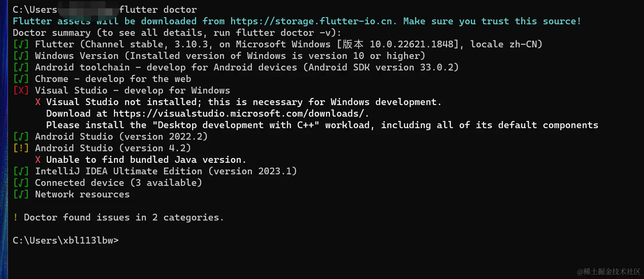The image size is (644, 279).
Task: Open the visualstudio.microsoft.com downloads link
Action: pyautogui.click(x=240, y=113)
